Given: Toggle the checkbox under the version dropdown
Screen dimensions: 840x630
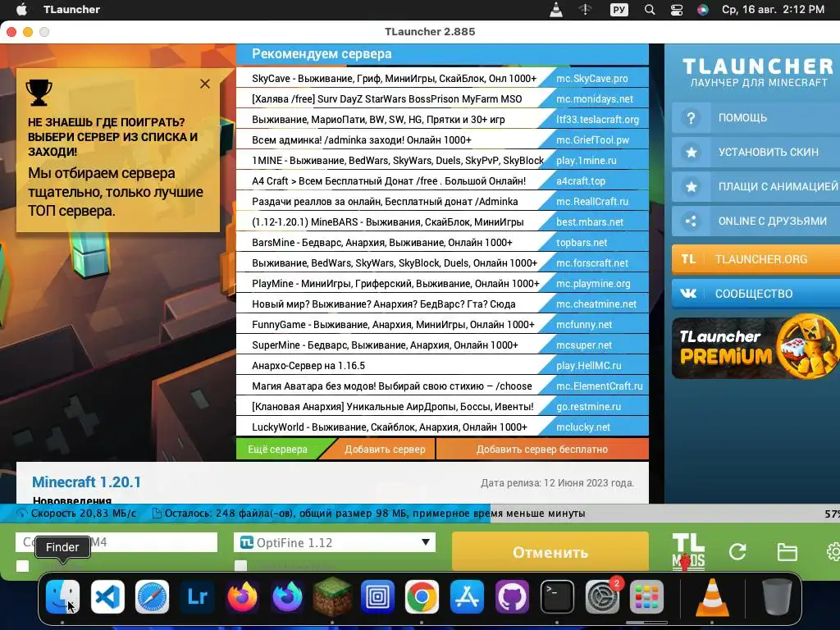Looking at the screenshot, I should (x=240, y=566).
